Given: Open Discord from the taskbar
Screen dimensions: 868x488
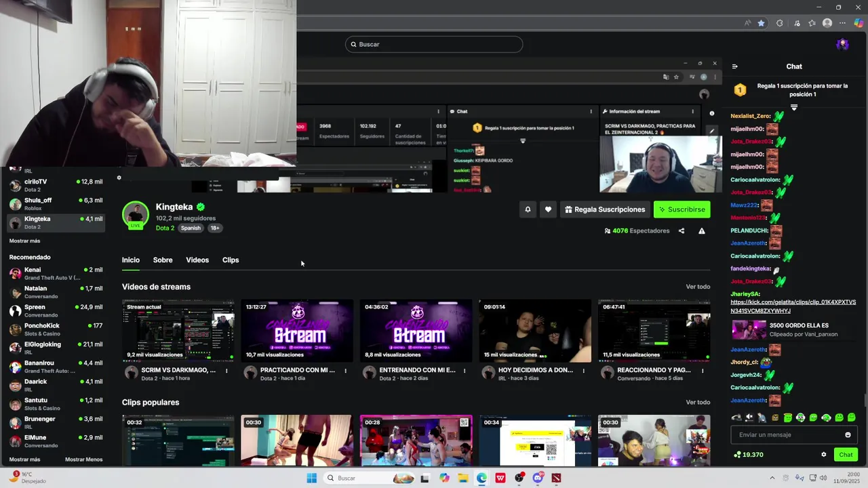Looking at the screenshot, I should 538,478.
